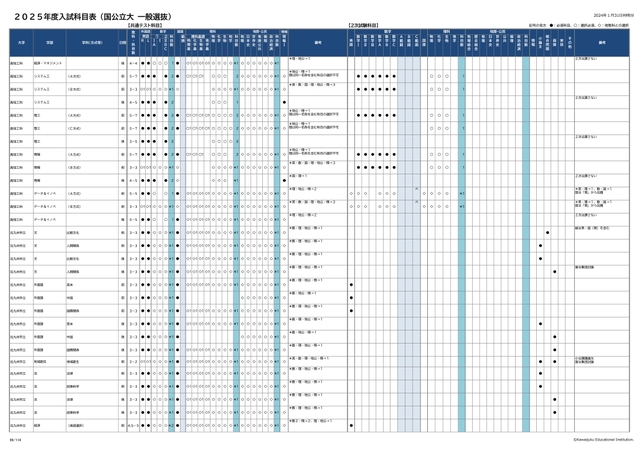Select the 大学 column header
Screen dimensions: 644x455
tap(21, 42)
